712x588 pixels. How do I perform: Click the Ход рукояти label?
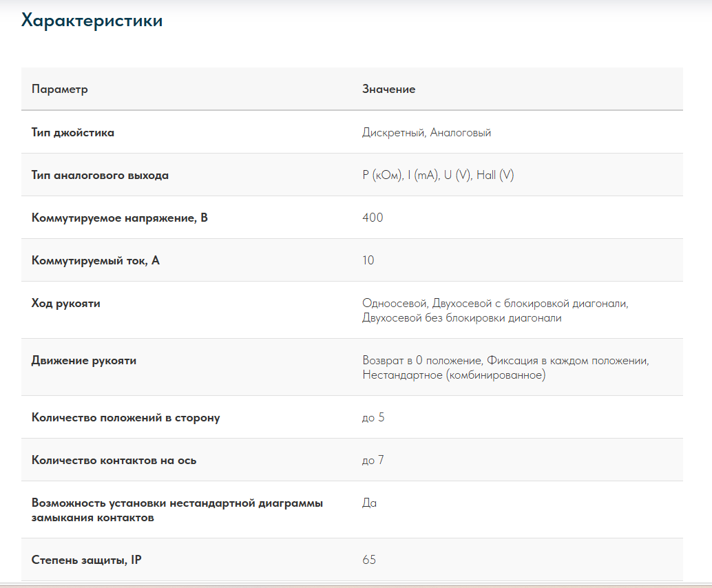[x=66, y=303]
